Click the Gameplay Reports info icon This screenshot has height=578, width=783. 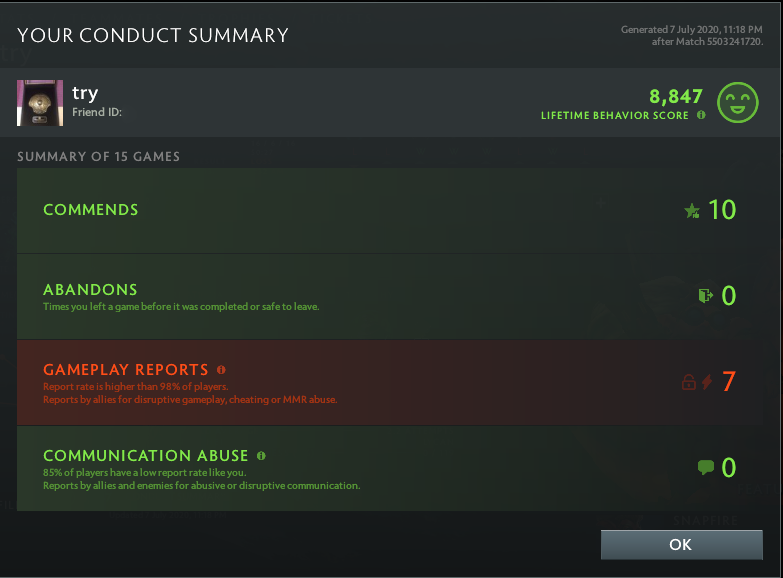(221, 370)
